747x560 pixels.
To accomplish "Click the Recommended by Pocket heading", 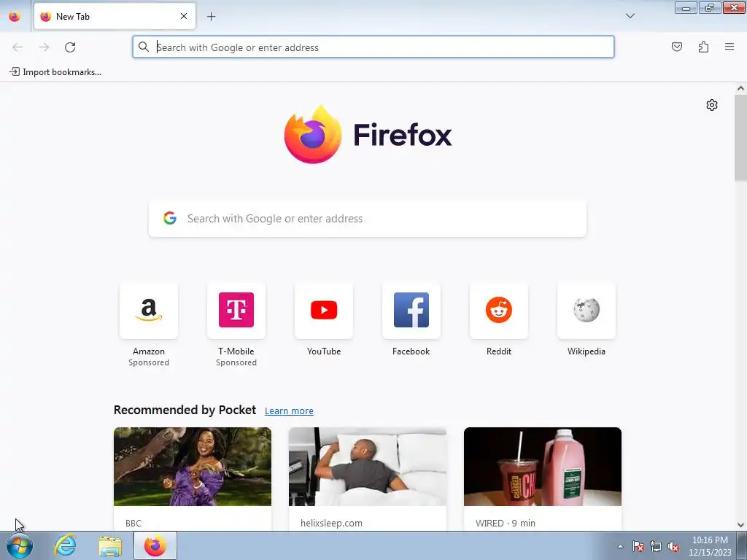I will [x=185, y=410].
